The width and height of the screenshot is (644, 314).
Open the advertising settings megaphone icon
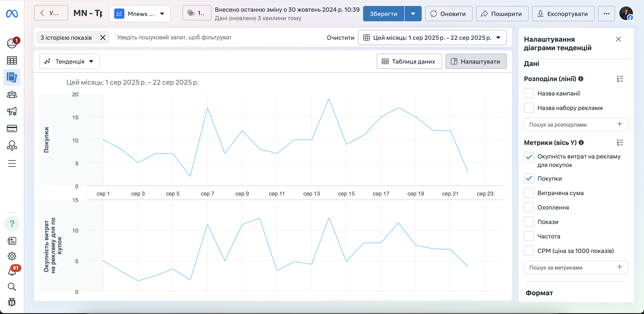click(x=12, y=111)
